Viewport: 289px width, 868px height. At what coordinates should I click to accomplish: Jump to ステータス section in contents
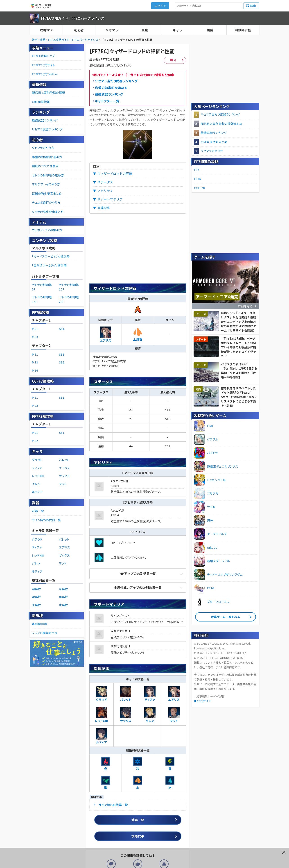tap(105, 182)
